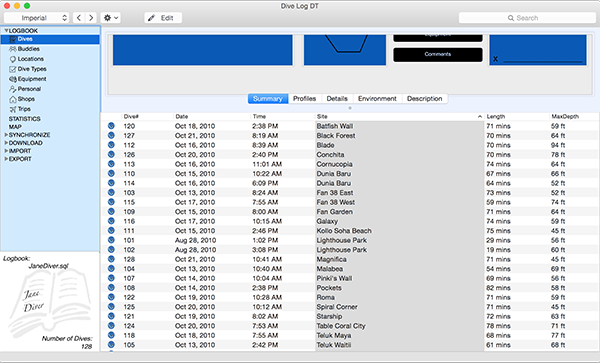
Task: Open Locations pin icon in sidebar
Action: (13, 59)
